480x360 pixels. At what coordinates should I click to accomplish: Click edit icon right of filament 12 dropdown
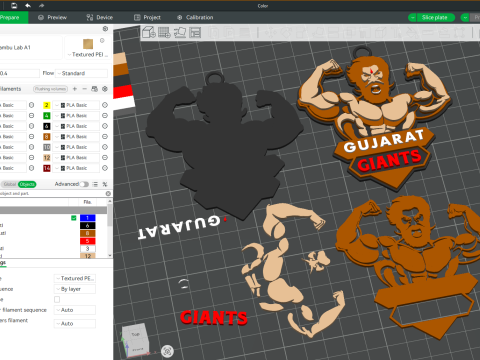[105, 157]
